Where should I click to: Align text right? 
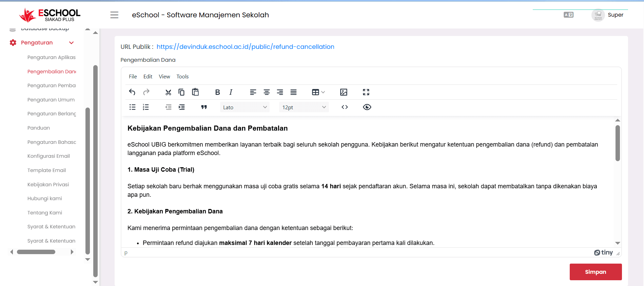coord(280,92)
